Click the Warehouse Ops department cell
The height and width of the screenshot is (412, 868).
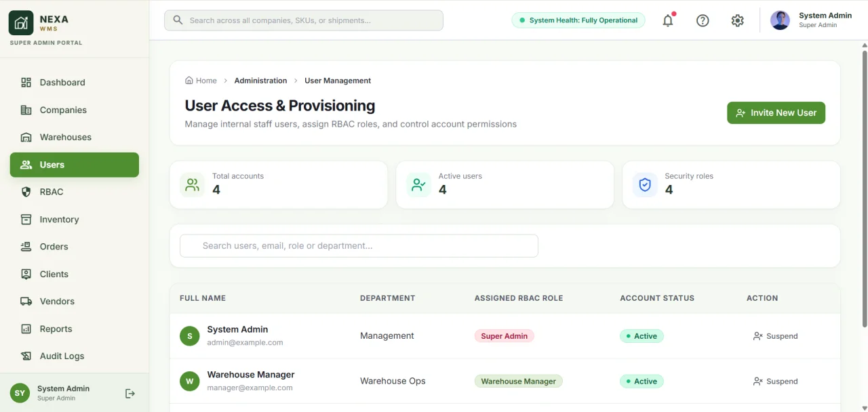(393, 382)
